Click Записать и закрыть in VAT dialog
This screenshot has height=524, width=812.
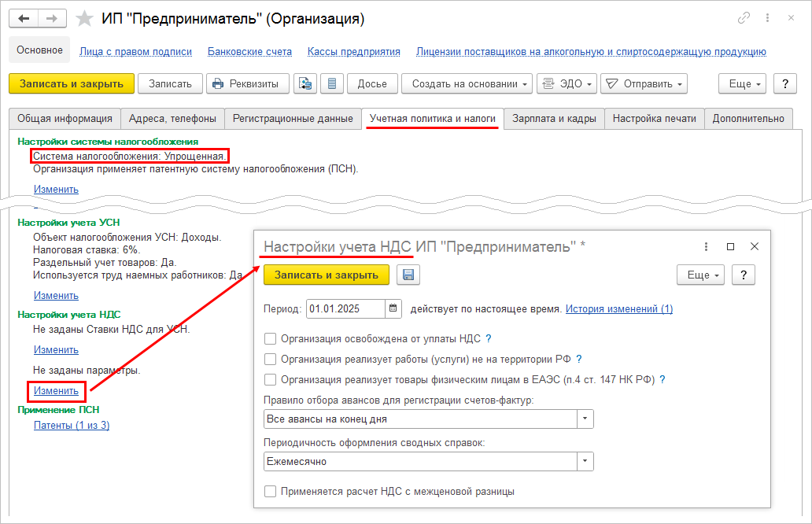pos(327,275)
